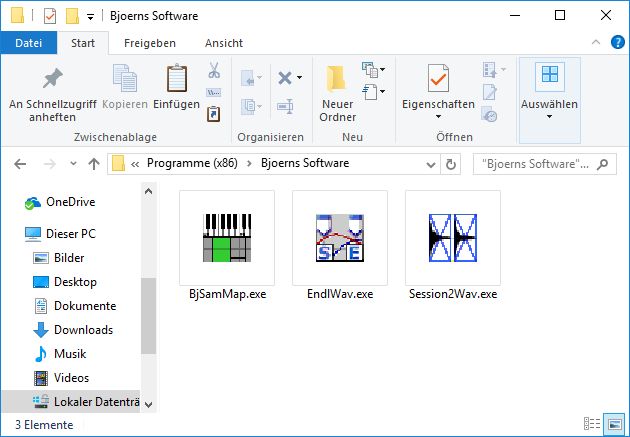The height and width of the screenshot is (437, 630).
Task: Switch to details view in status bar
Action: 592,424
